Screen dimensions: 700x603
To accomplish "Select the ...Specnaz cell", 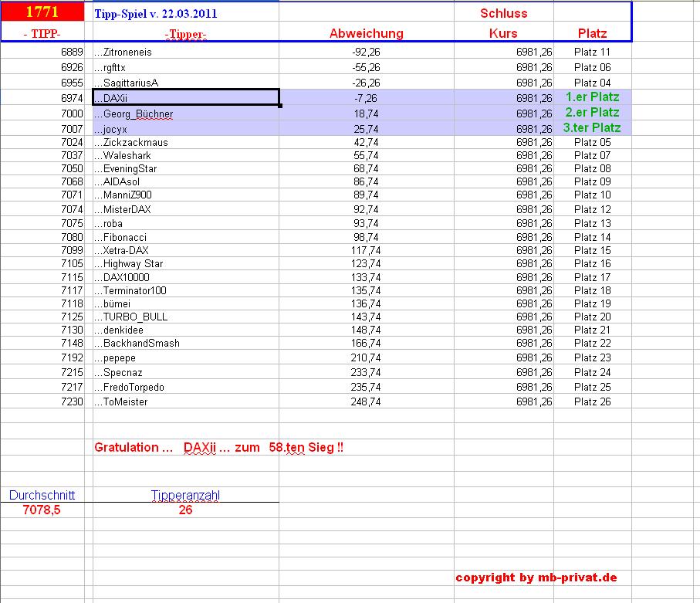I will click(x=186, y=372).
